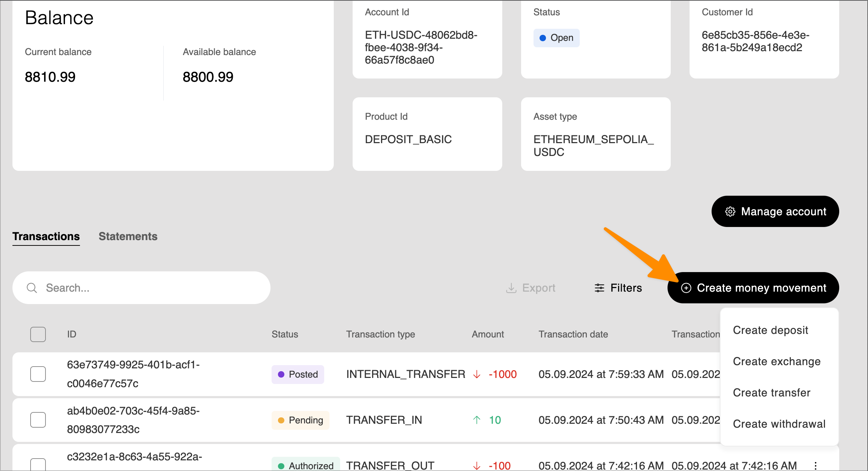
Task: Open three-dot menu for TRANSFER_OUT row
Action: pos(816,465)
